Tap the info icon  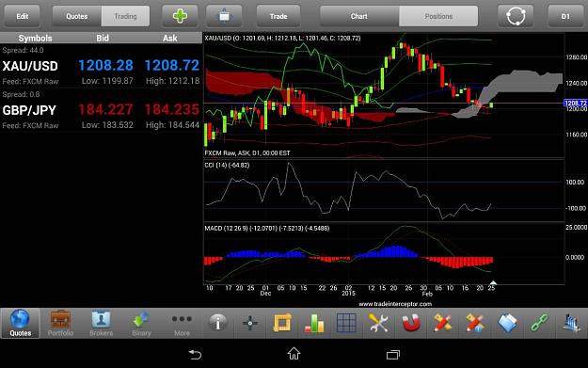click(218, 323)
